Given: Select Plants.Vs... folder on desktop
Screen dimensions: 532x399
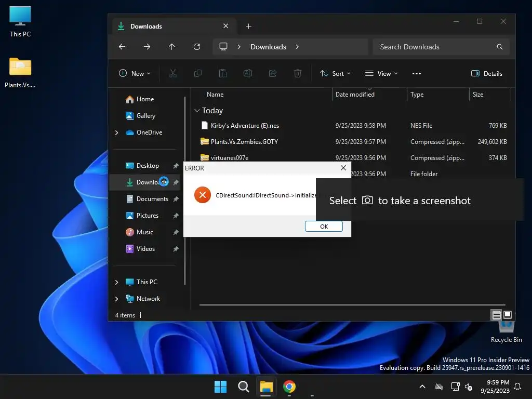Looking at the screenshot, I should tap(20, 73).
